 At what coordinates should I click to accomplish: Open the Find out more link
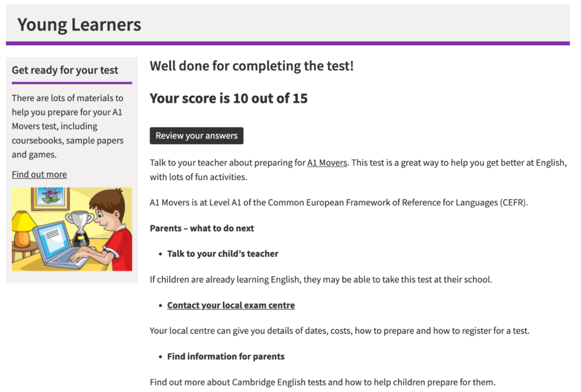pos(39,174)
